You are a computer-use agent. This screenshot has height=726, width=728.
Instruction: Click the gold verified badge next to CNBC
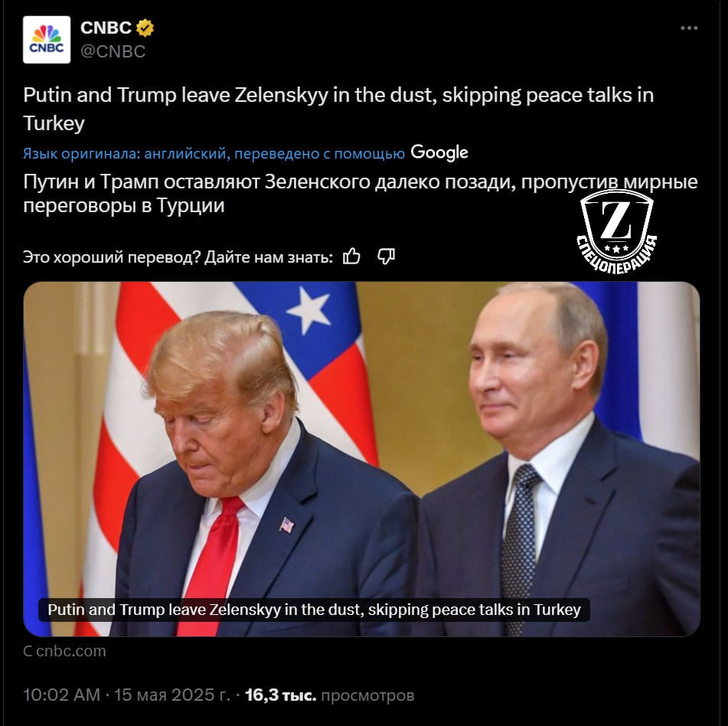click(x=145, y=28)
